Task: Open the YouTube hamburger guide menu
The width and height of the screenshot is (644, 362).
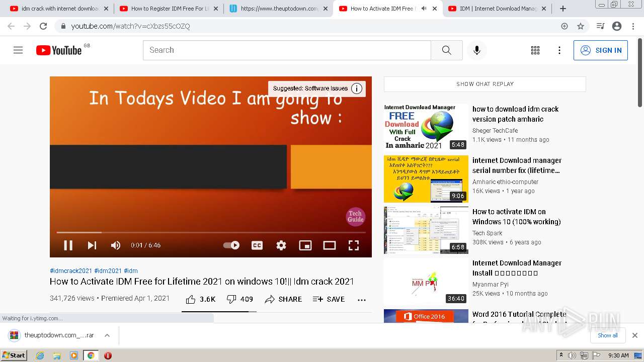Action: pyautogui.click(x=18, y=50)
